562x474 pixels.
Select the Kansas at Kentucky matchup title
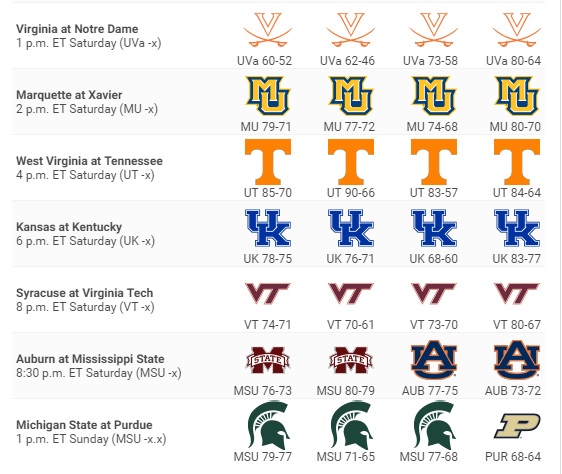[69, 227]
